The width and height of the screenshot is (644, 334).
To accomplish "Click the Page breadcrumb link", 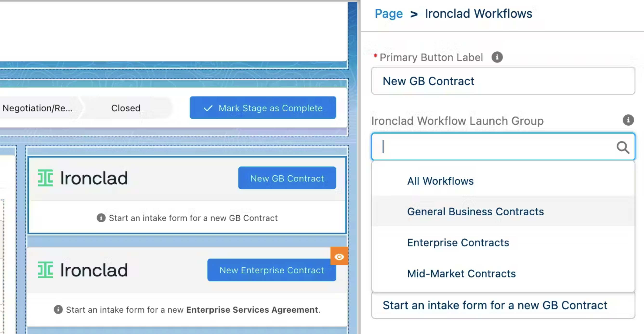I will click(x=388, y=13).
